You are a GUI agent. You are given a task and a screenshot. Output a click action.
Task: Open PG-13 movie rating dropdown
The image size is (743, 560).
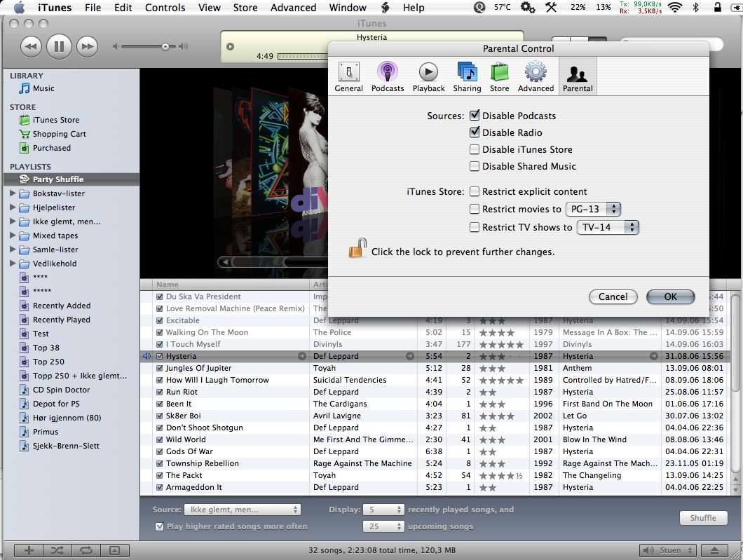pyautogui.click(x=593, y=209)
